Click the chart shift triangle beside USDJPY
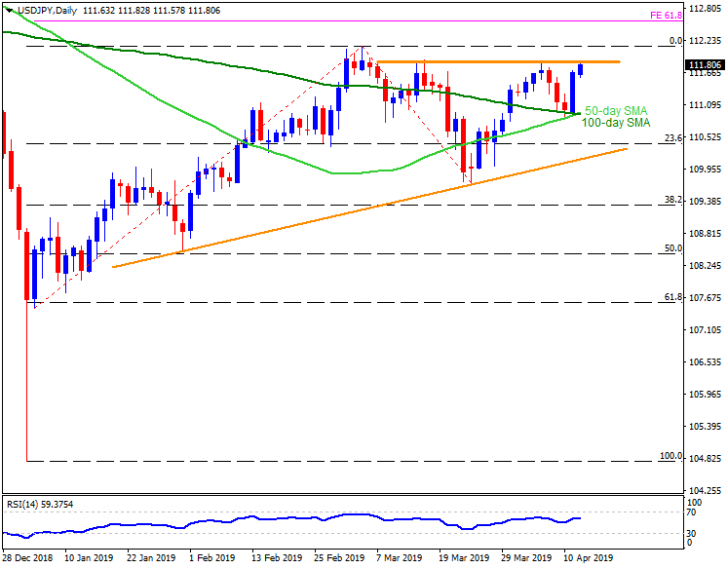The width and height of the screenshot is (728, 569). point(8,9)
